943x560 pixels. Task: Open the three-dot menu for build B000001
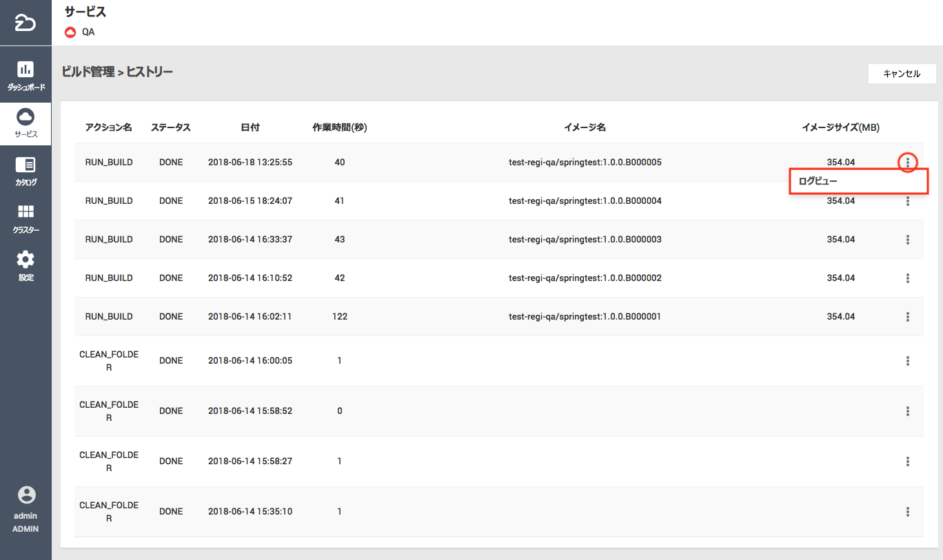tap(908, 317)
